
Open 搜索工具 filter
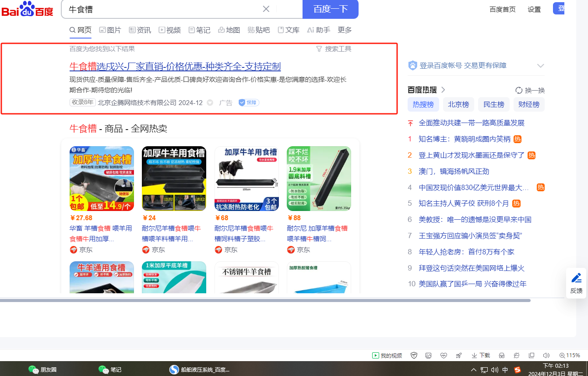pyautogui.click(x=334, y=49)
